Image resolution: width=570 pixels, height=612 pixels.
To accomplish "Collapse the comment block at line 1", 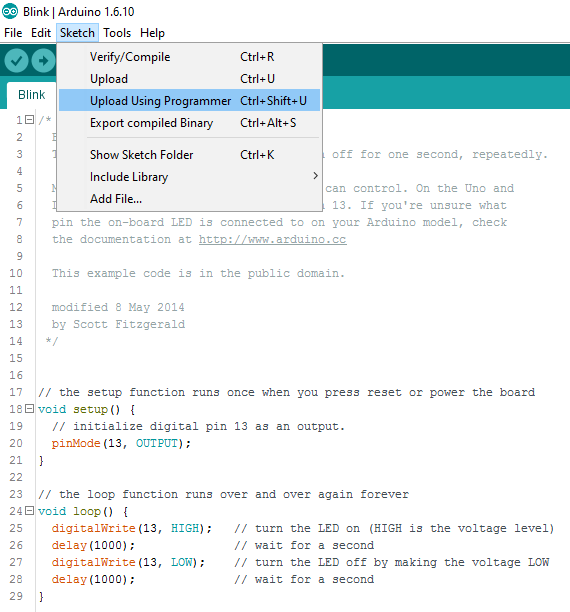I will pyautogui.click(x=29, y=120).
